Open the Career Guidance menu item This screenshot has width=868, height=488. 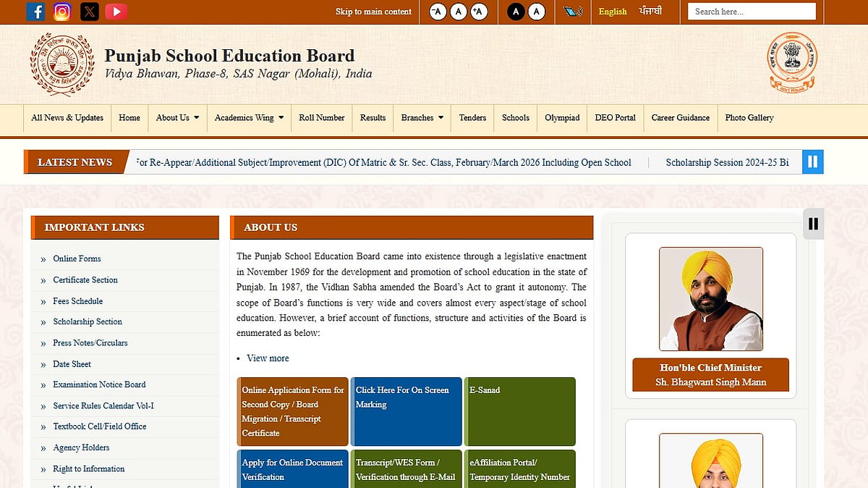(x=681, y=117)
